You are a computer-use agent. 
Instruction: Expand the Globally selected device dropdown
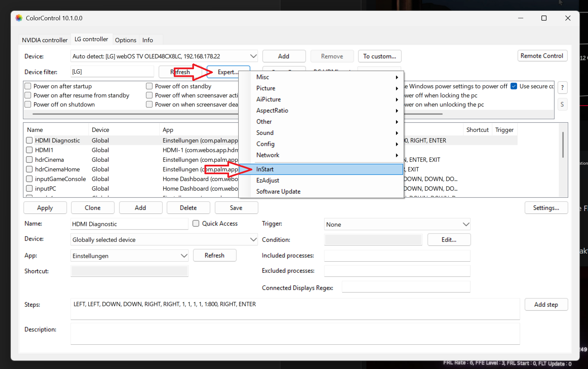tap(164, 240)
